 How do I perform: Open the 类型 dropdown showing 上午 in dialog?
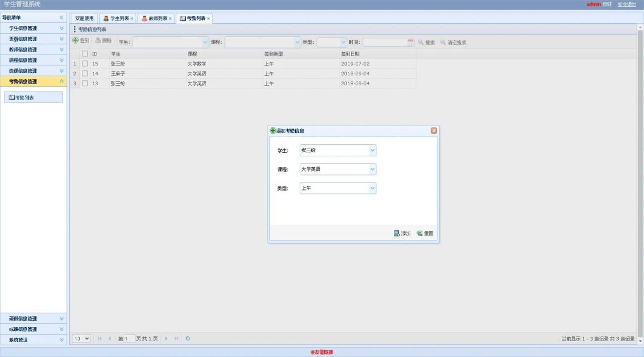point(373,188)
